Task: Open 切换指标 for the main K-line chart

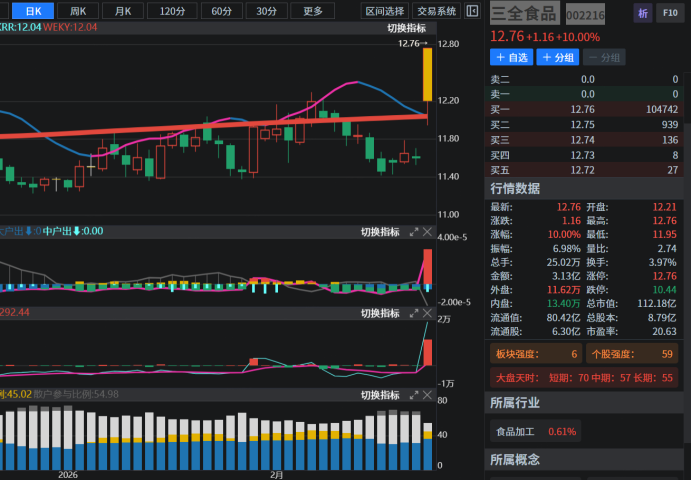Action: [406, 28]
